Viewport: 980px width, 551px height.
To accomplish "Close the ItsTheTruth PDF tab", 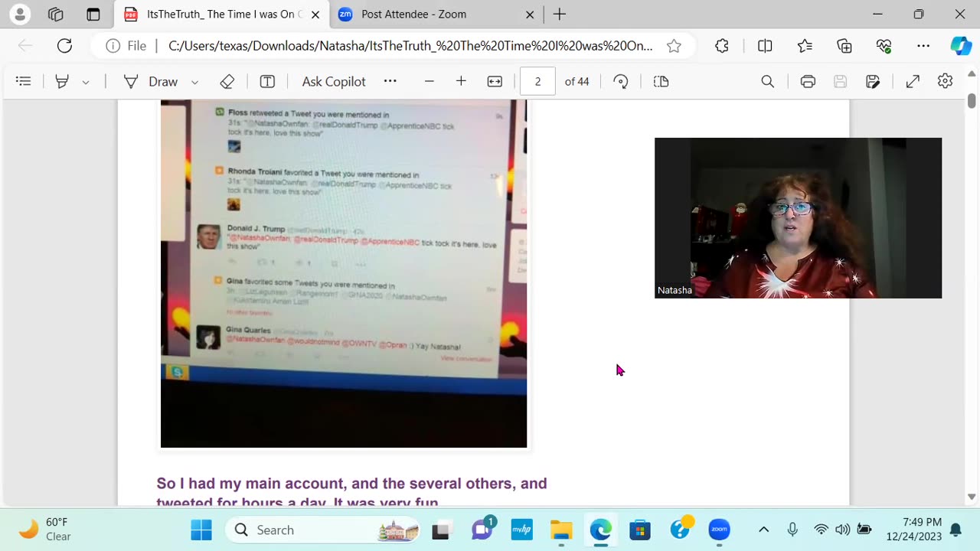I will click(315, 15).
